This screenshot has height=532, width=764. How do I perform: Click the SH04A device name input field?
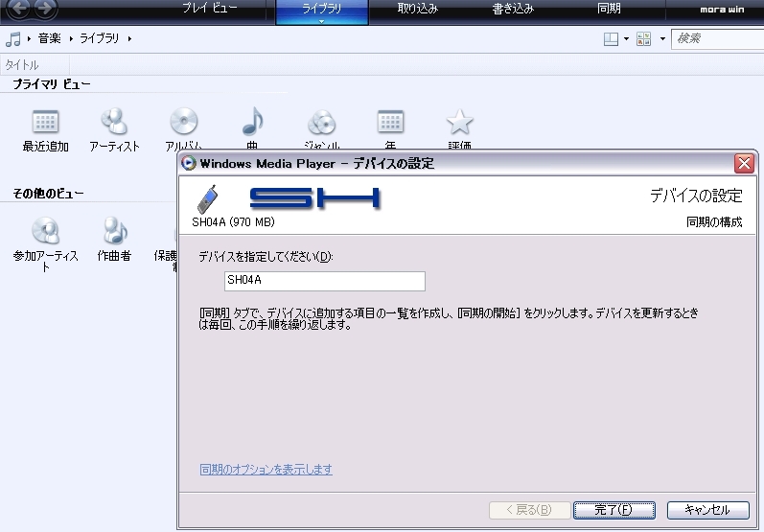325,281
